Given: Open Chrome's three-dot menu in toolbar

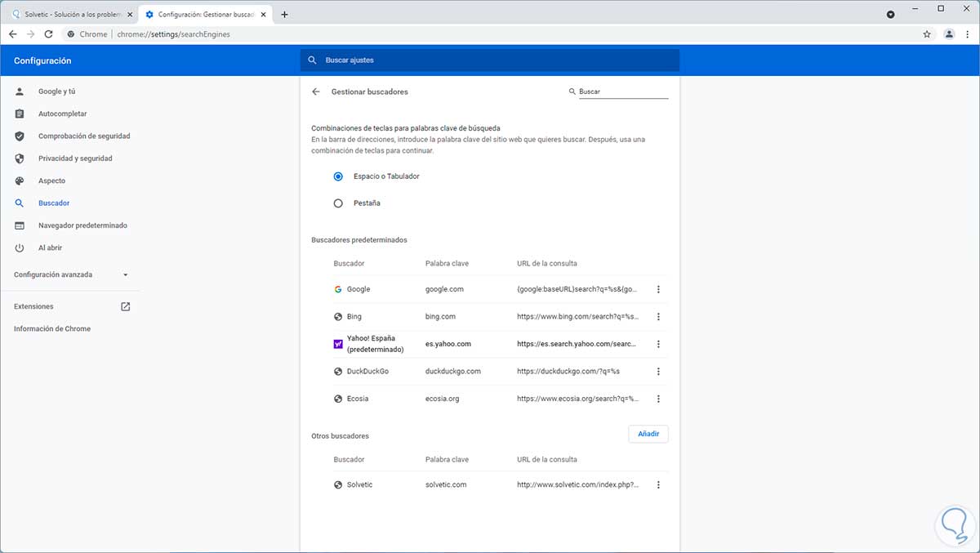Looking at the screenshot, I should click(967, 34).
